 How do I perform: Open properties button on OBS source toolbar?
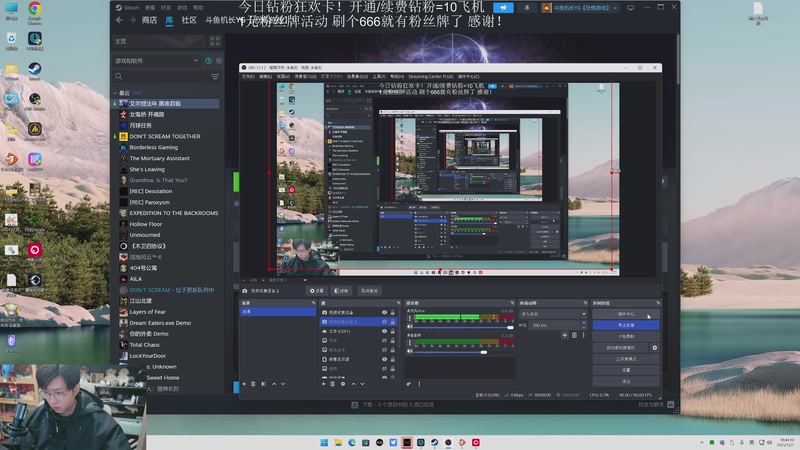(x=317, y=291)
